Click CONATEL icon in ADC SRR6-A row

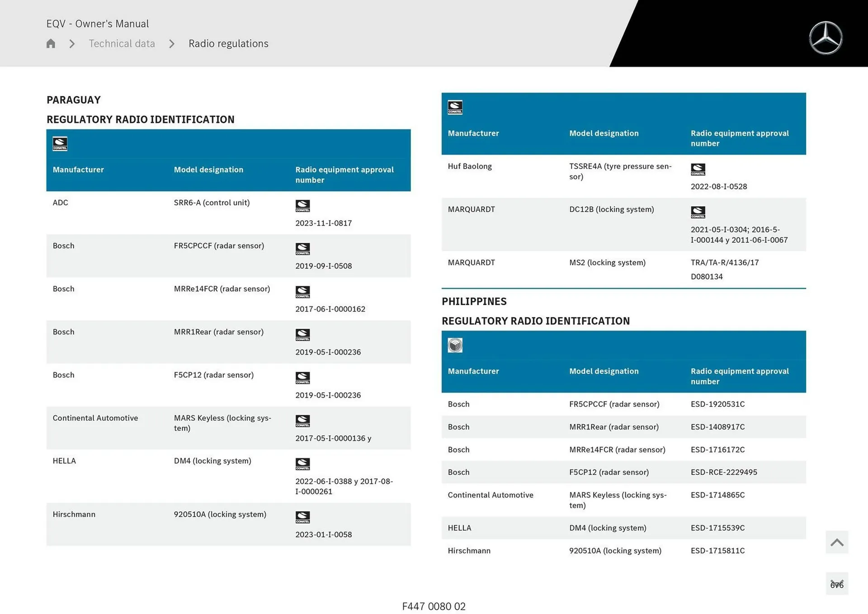302,206
